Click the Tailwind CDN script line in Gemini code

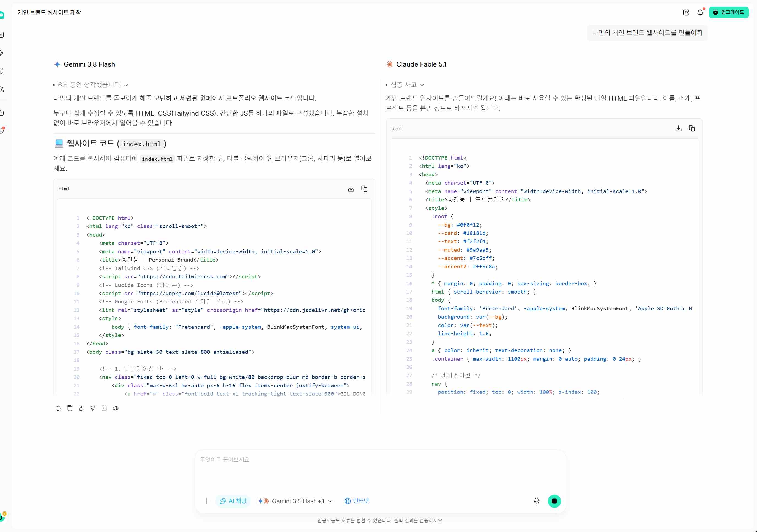[x=180, y=276]
